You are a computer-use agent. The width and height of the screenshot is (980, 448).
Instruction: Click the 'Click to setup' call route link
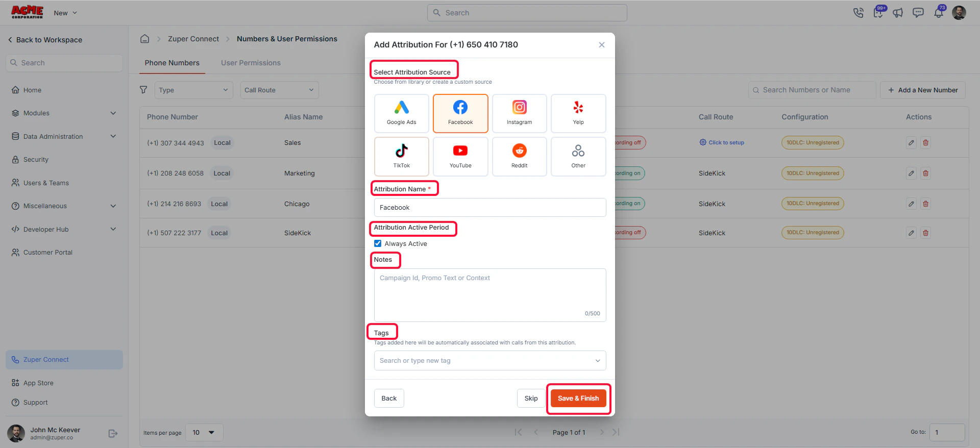click(722, 143)
